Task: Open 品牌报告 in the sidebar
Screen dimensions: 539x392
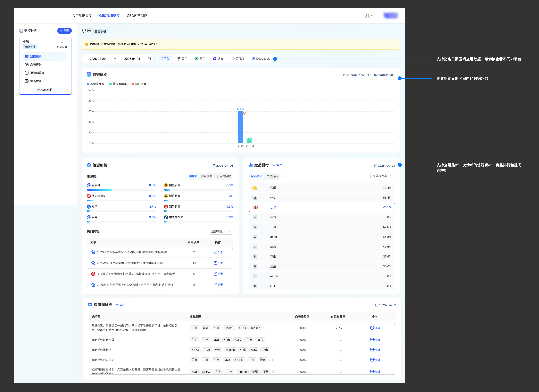Action: coord(36,65)
